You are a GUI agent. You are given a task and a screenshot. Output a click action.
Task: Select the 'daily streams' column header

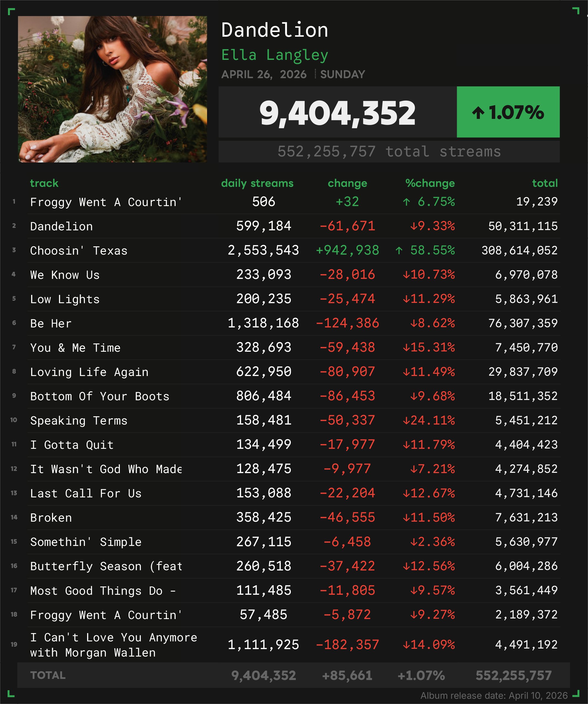(x=257, y=183)
